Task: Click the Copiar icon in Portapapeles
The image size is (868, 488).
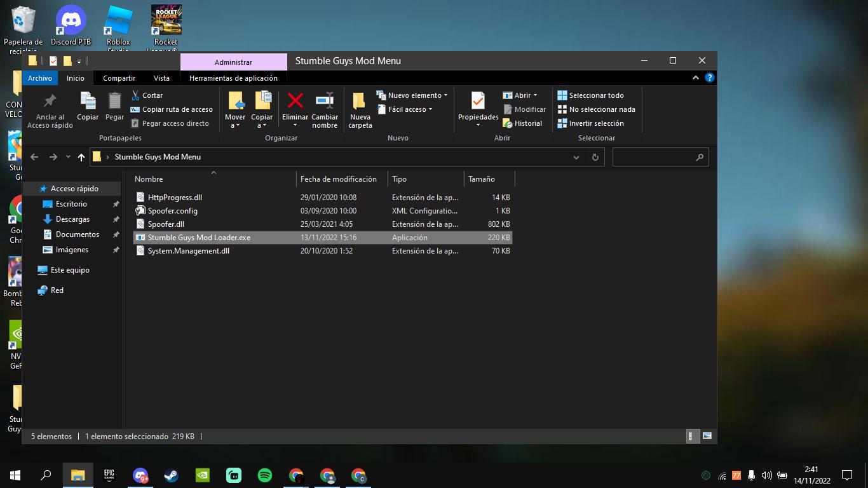Action: [88, 102]
